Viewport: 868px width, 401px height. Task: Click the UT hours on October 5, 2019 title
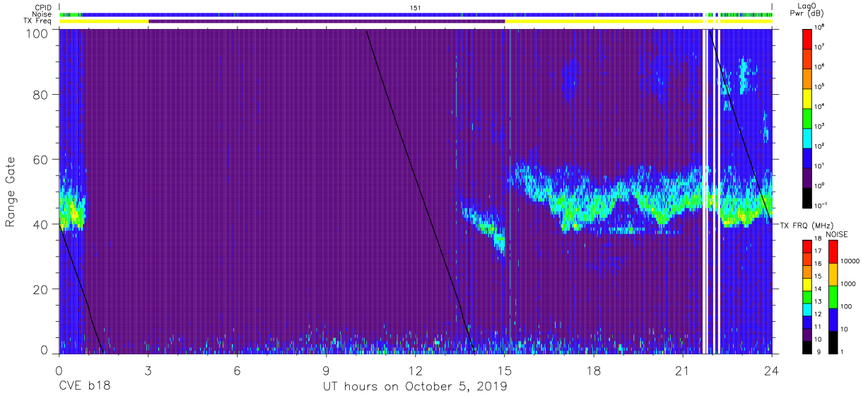(x=415, y=387)
